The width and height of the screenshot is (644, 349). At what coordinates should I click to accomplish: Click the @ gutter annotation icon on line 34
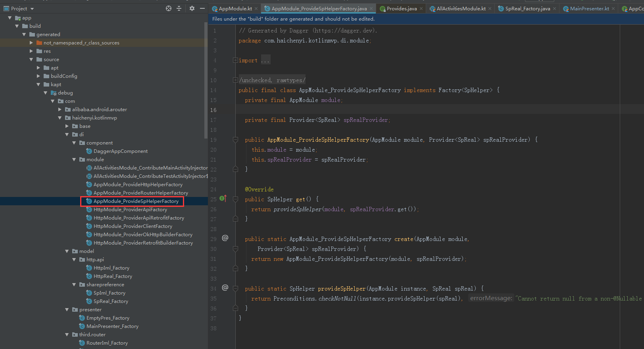click(225, 287)
